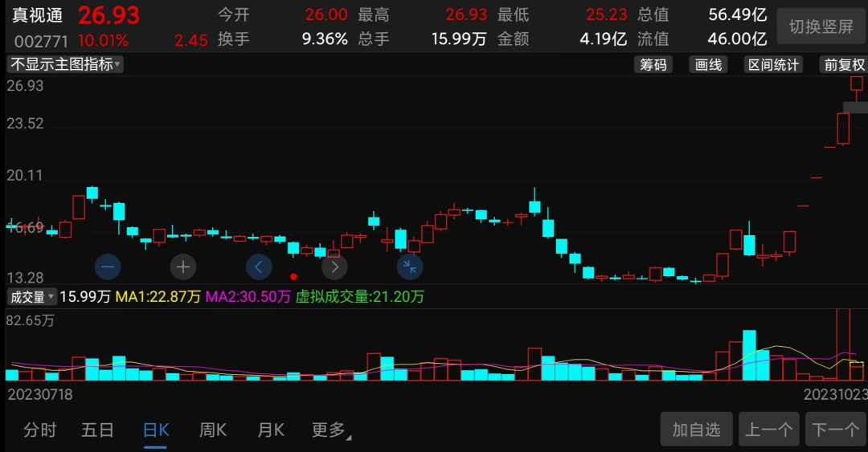Screen dimensions: 868x452
Task: Click the 虚拟成交量:21.20万 label
Action: [x=360, y=297]
